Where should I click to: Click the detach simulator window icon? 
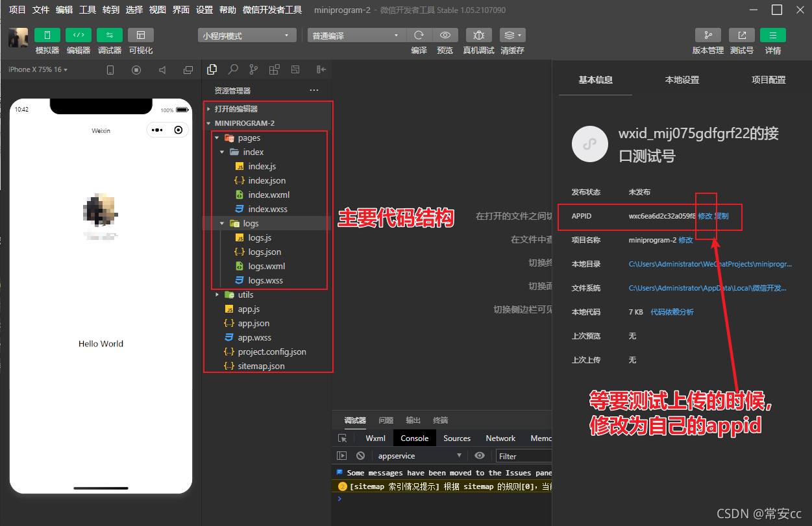click(x=188, y=70)
